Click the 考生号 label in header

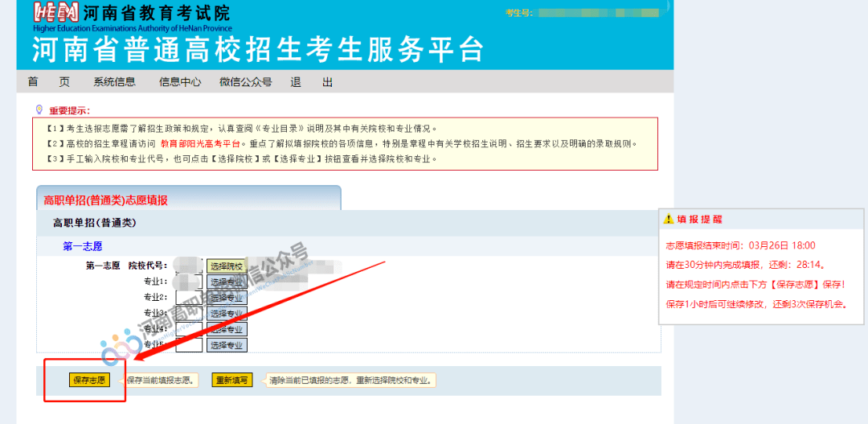[x=518, y=12]
